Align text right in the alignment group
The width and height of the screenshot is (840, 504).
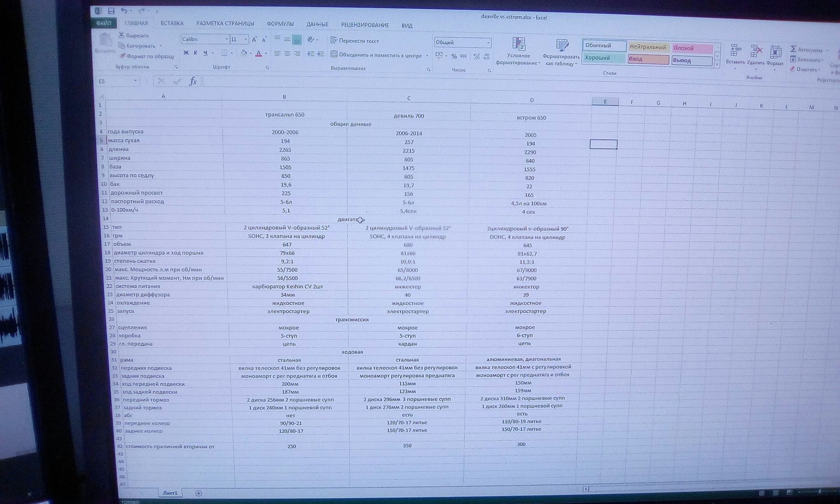click(297, 54)
